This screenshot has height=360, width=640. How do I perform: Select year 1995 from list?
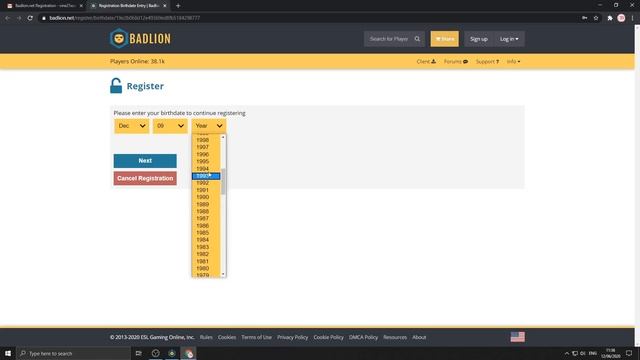pos(206,161)
